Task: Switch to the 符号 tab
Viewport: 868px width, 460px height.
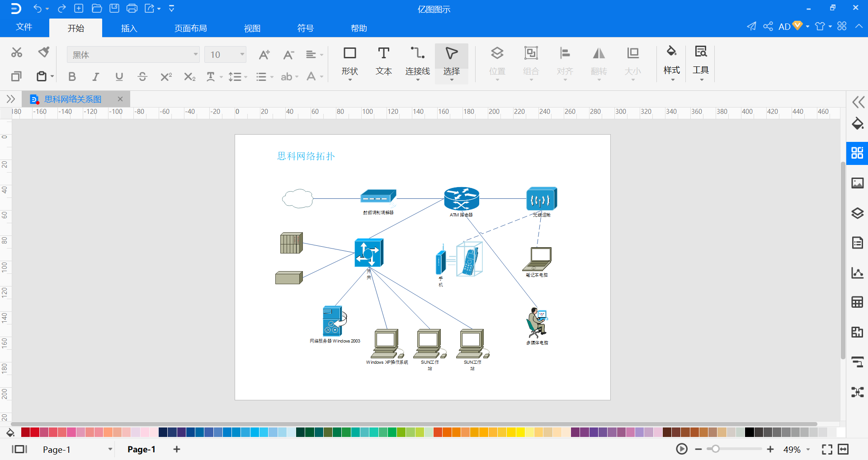Action: 306,28
